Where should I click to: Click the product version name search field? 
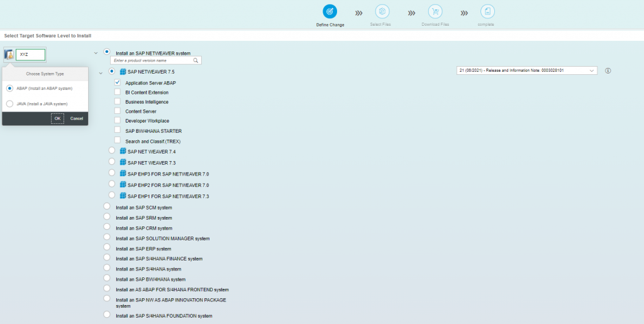[156, 60]
